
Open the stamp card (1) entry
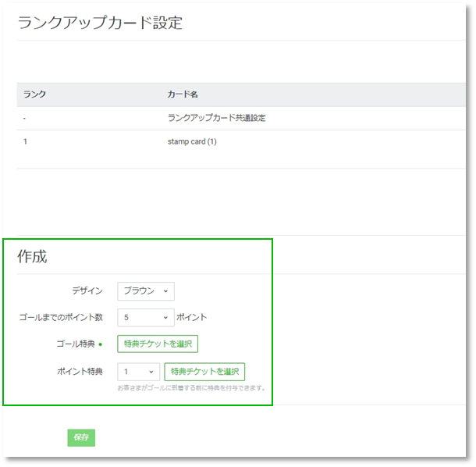coord(192,142)
